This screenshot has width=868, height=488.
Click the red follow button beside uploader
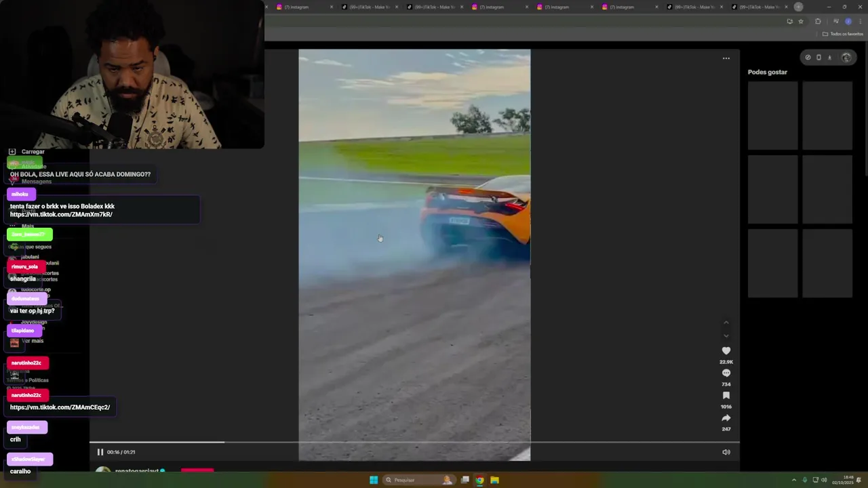point(197,470)
